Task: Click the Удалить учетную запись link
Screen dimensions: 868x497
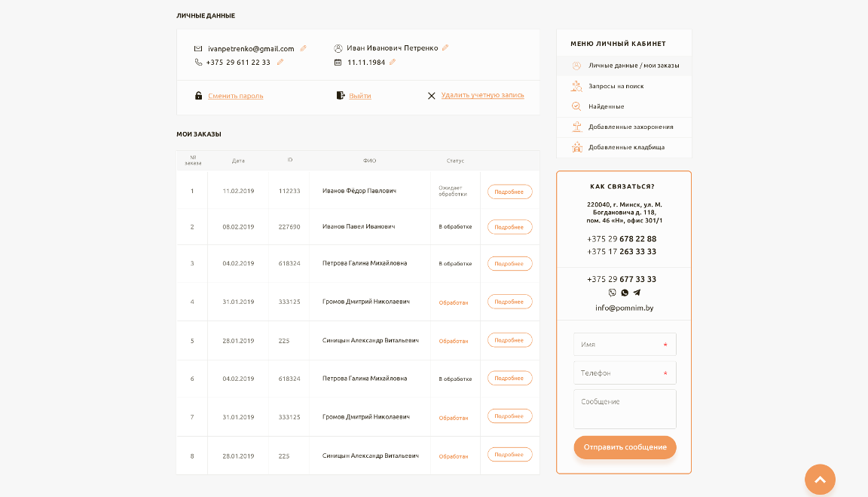Action: coord(482,95)
